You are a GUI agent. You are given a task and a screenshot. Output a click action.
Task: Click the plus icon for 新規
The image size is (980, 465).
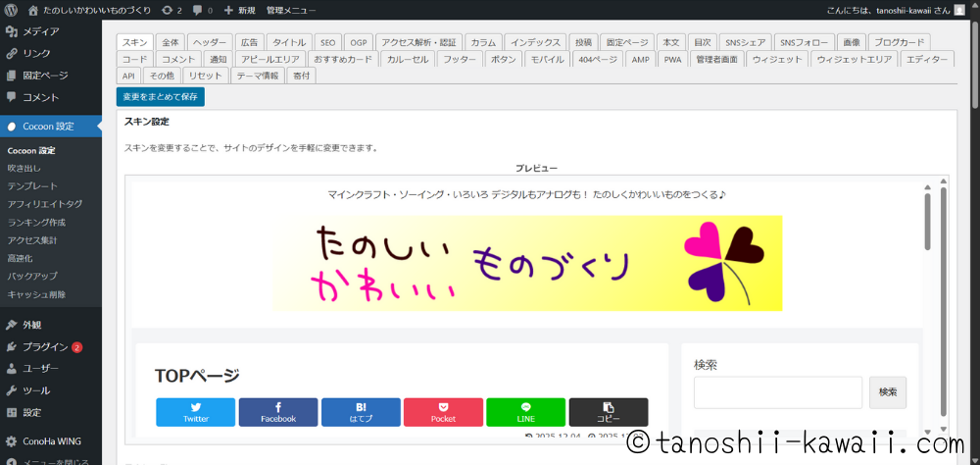coord(228,10)
